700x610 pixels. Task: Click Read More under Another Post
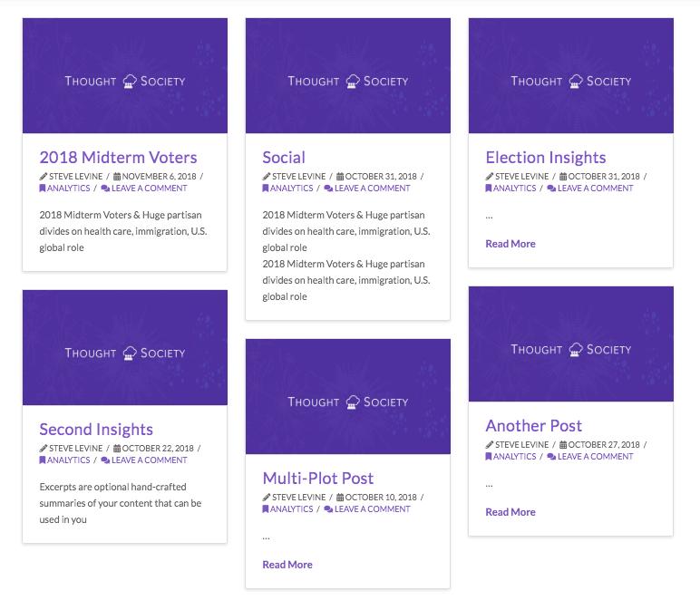(510, 512)
